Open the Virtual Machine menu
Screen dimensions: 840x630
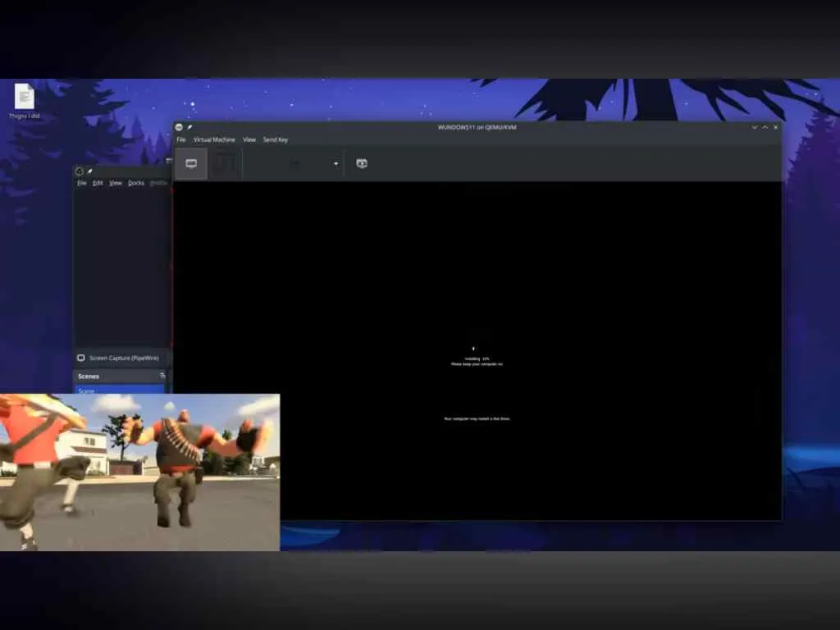pyautogui.click(x=214, y=139)
